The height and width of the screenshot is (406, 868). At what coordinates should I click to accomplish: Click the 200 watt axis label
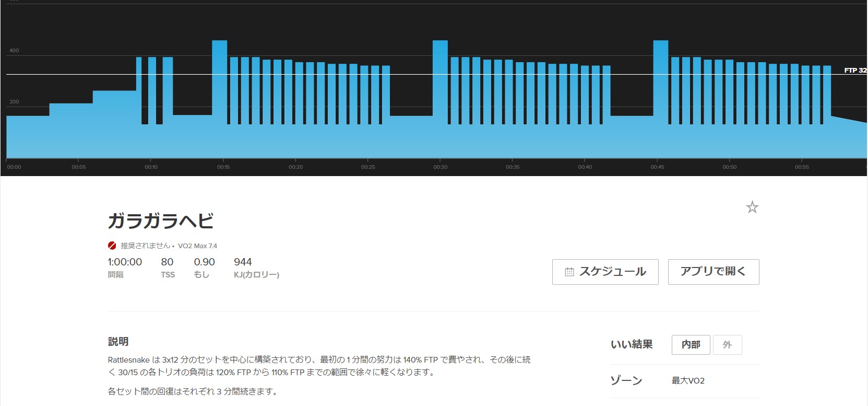click(x=14, y=102)
